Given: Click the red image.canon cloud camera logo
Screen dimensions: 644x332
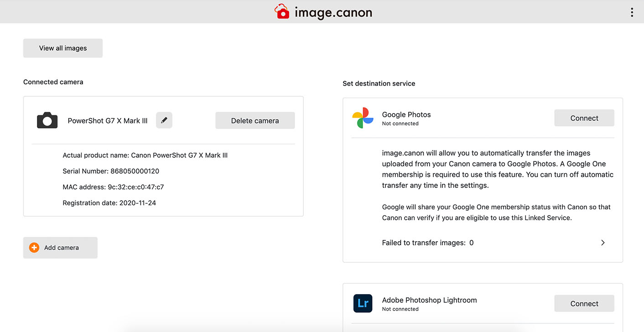Looking at the screenshot, I should 282,12.
